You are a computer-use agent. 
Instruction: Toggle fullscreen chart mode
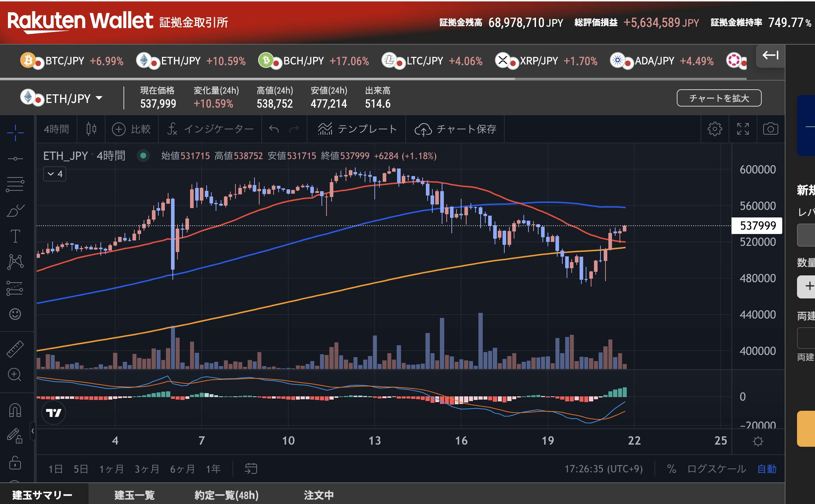(743, 129)
